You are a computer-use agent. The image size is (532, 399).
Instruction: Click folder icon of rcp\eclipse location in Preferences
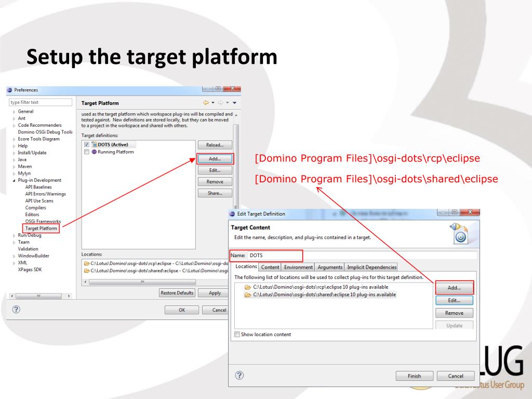[87, 263]
